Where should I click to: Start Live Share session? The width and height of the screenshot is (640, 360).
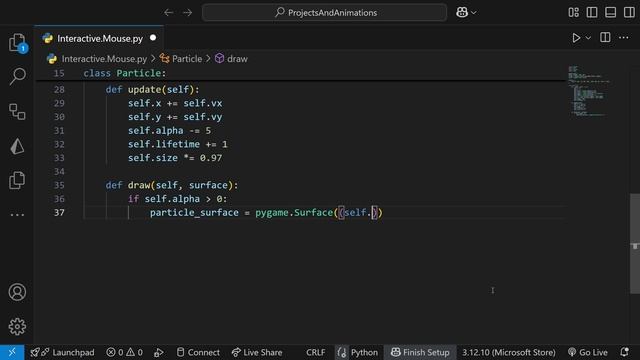[257, 352]
